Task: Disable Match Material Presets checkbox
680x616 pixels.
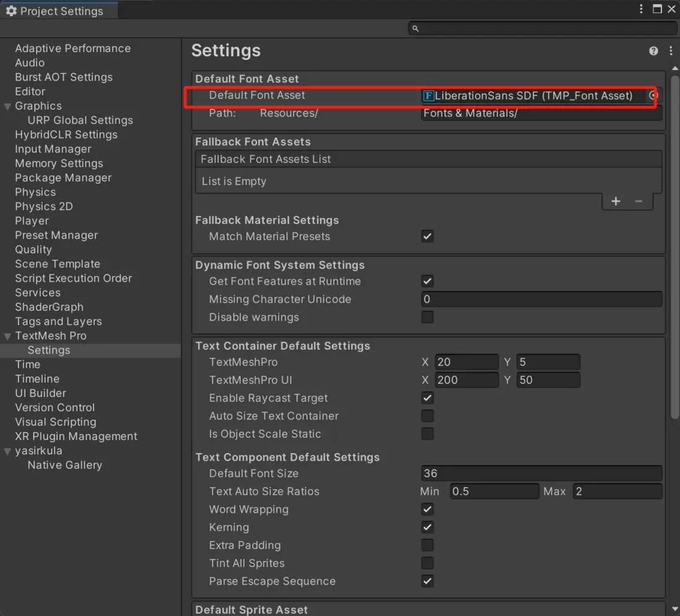Action: pos(427,236)
